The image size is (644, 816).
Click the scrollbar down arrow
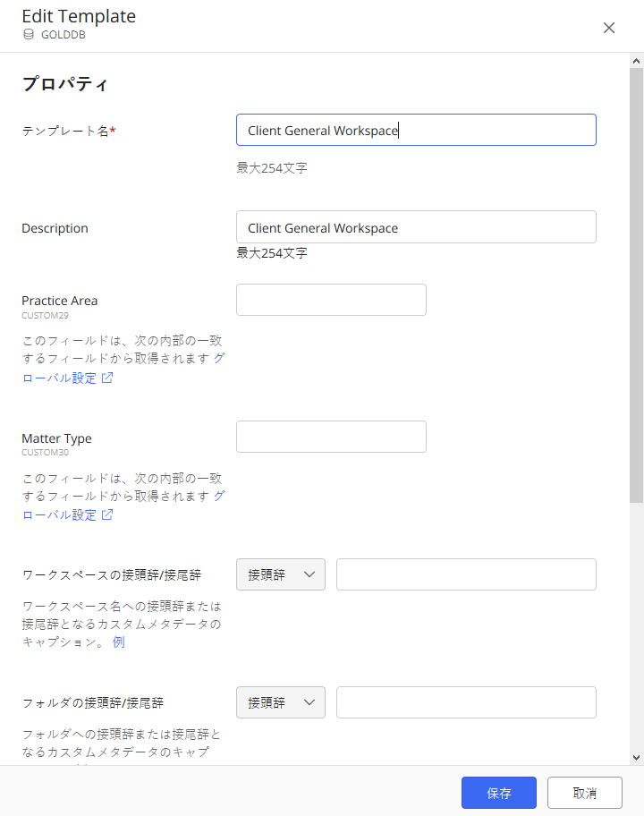coord(636,757)
